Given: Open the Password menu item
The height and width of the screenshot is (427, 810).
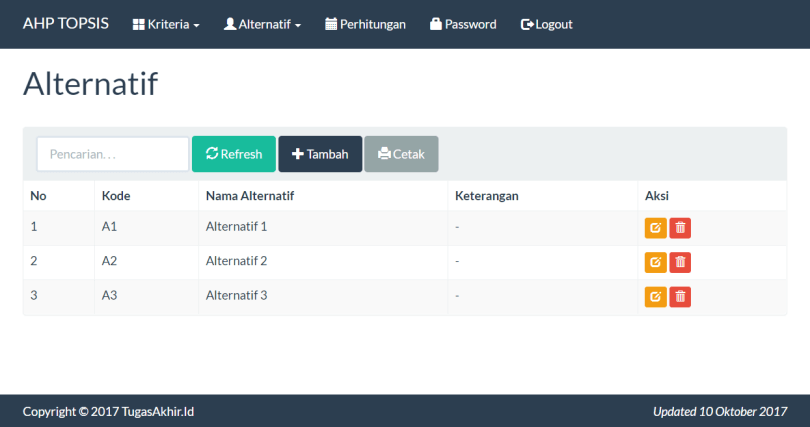Looking at the screenshot, I should point(470,24).
